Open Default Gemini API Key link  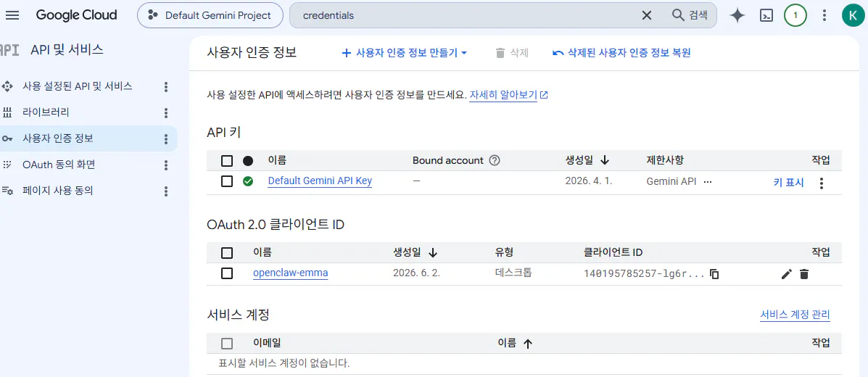pyautogui.click(x=320, y=181)
